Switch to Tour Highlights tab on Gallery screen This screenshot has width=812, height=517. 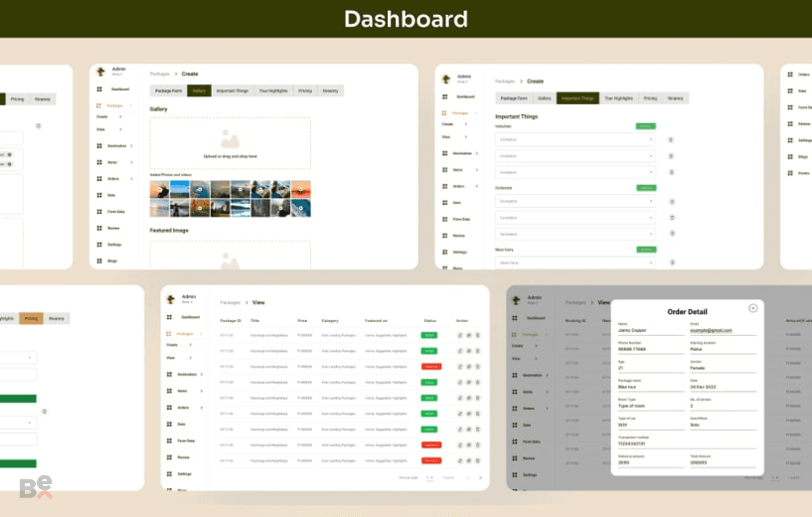(273, 90)
